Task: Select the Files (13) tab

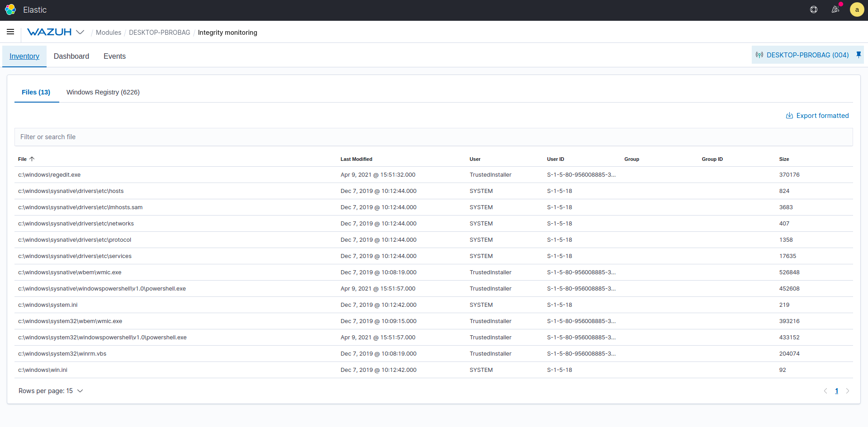Action: pos(36,92)
